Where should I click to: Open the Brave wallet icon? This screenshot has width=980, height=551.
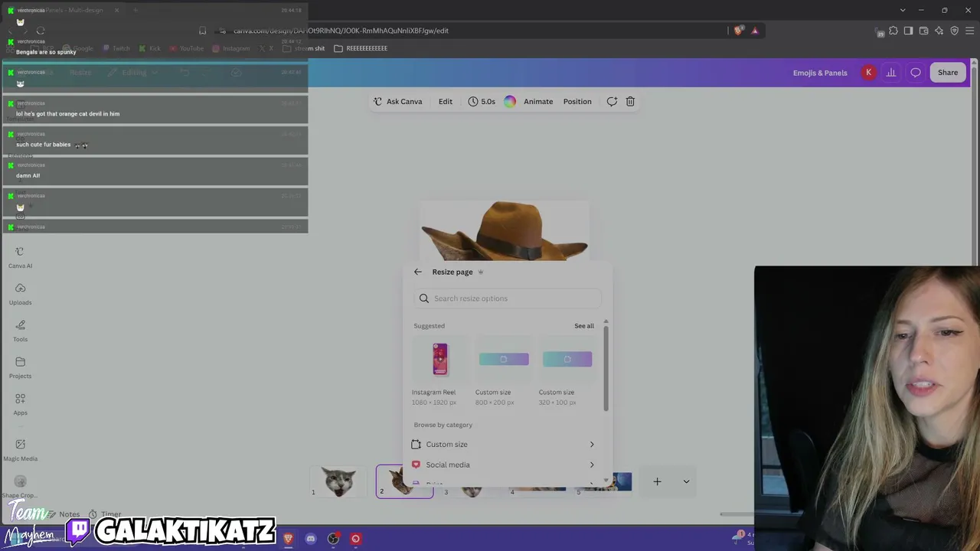(x=923, y=31)
